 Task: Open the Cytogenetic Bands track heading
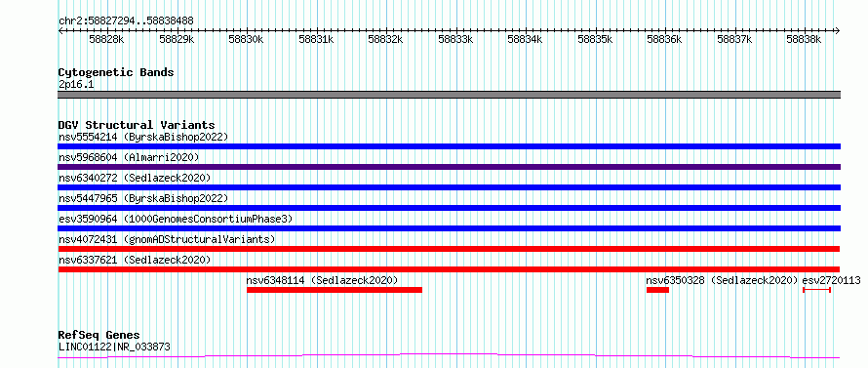[x=116, y=72]
